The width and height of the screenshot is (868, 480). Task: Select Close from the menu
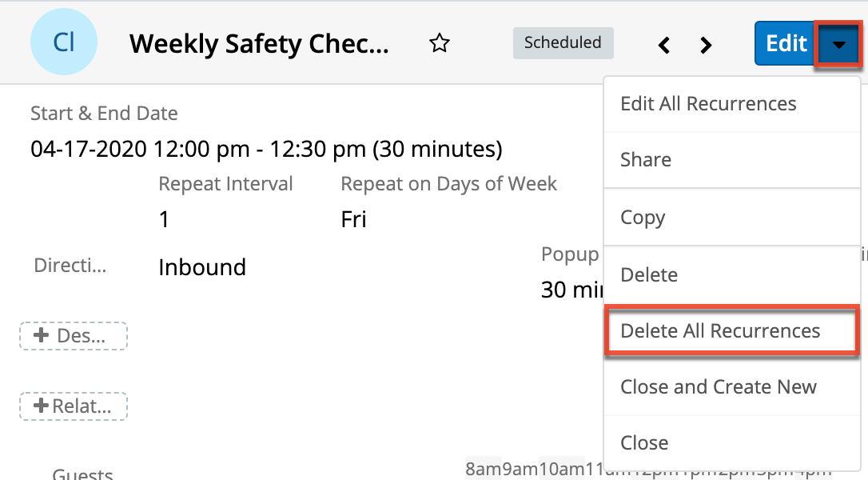[643, 442]
